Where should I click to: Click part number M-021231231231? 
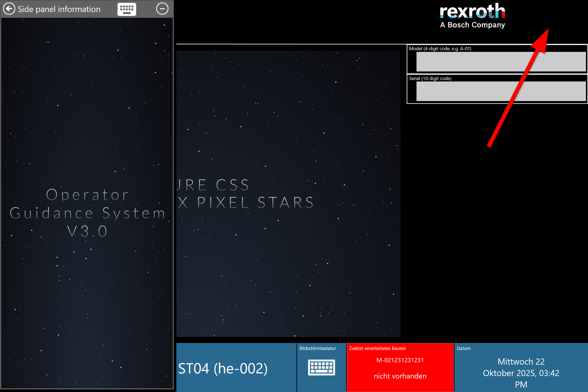tap(400, 360)
